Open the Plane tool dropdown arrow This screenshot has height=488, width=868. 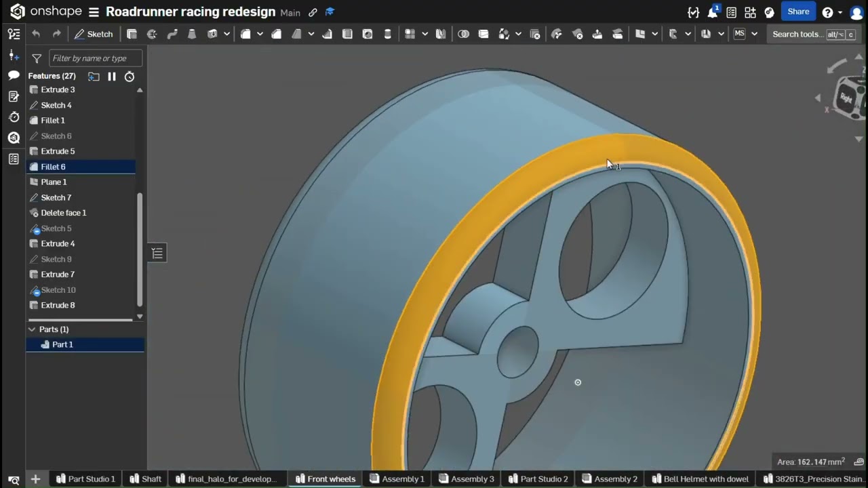(654, 34)
